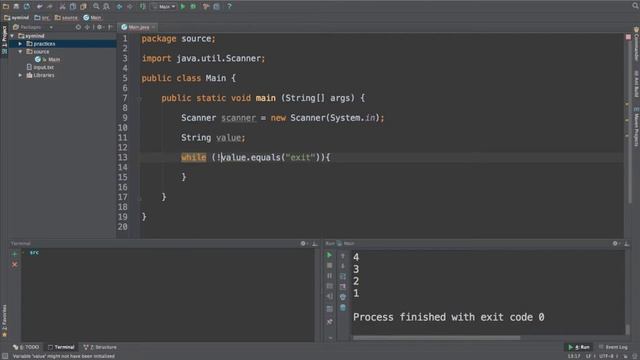Click the red error indicator above editor scrollbar

(628, 37)
